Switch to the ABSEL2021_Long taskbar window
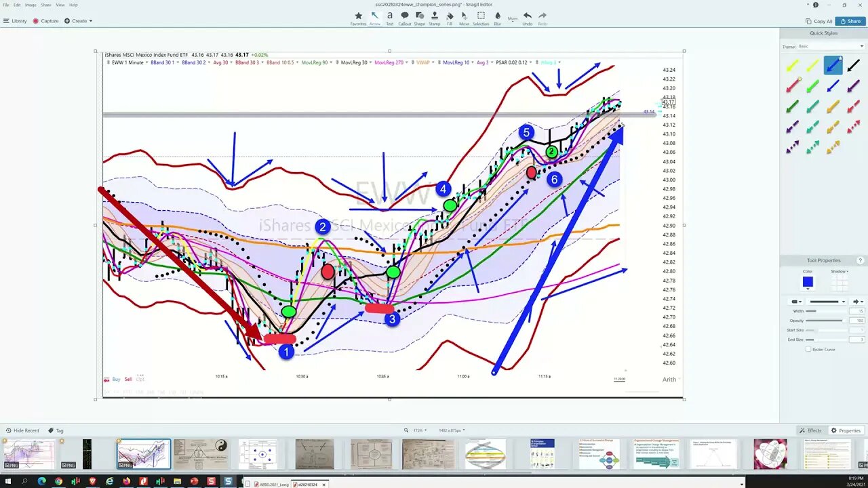The width and height of the screenshot is (868, 488). 273,484
